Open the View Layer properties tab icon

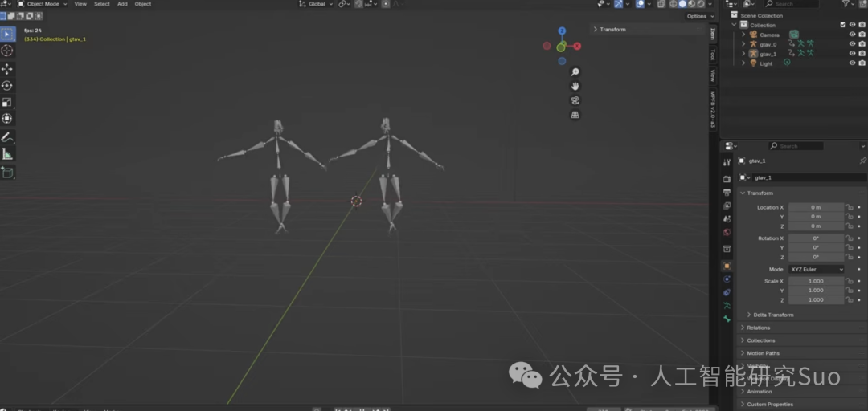pyautogui.click(x=727, y=205)
